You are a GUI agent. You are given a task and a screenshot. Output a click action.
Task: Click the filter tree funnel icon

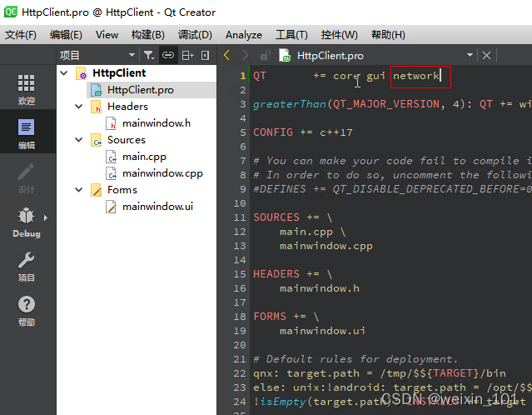click(x=149, y=55)
